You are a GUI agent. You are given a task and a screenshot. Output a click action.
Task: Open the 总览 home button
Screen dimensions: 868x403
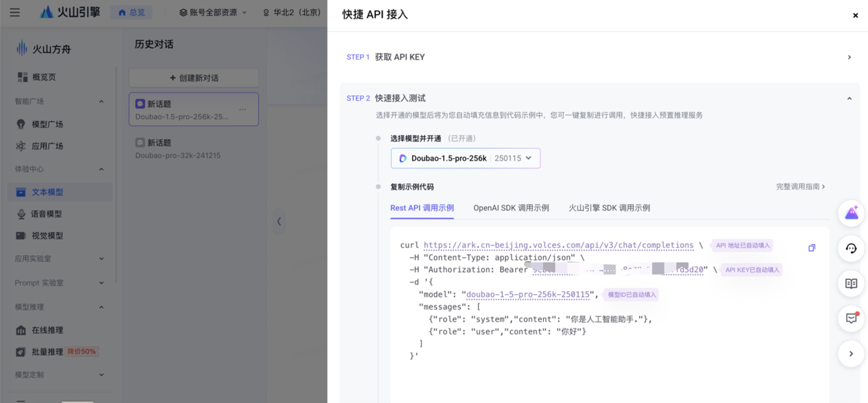131,12
